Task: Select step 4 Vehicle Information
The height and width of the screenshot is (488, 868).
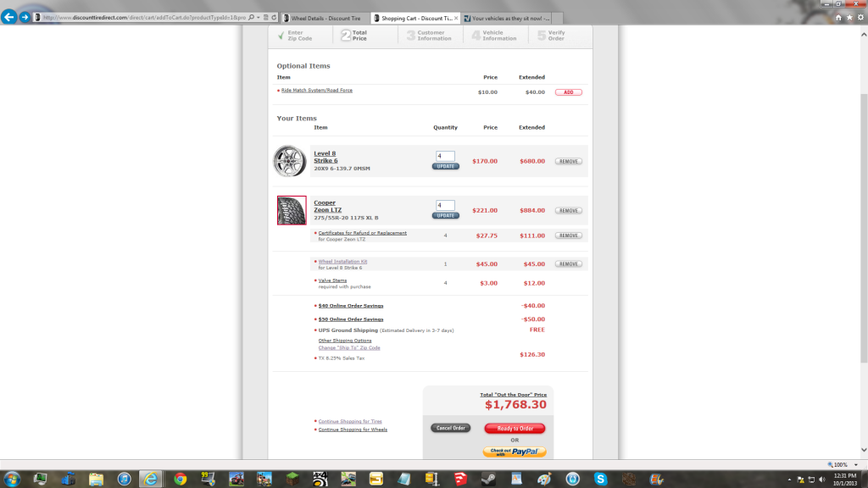Action: pos(494,36)
